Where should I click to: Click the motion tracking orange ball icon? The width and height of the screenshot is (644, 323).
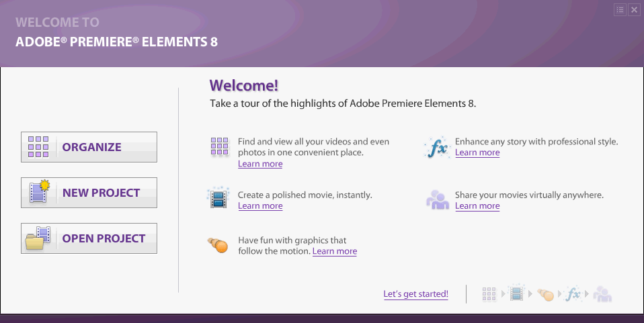[218, 245]
